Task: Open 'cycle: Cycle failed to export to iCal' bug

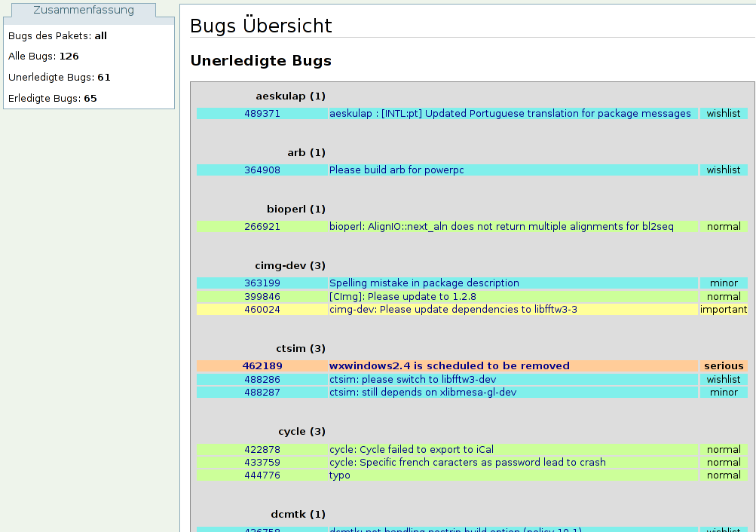Action: (x=412, y=450)
